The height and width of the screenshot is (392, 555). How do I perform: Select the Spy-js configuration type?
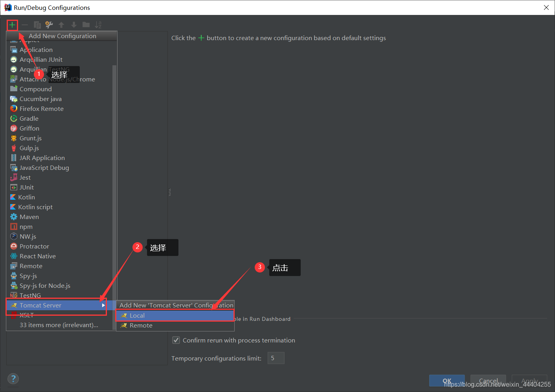tap(59, 276)
